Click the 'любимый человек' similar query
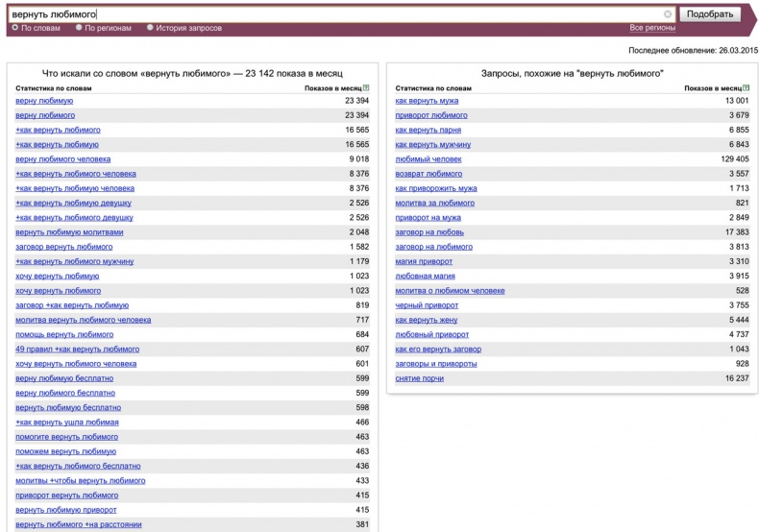Screen dimensions: 759x532 point(428,159)
